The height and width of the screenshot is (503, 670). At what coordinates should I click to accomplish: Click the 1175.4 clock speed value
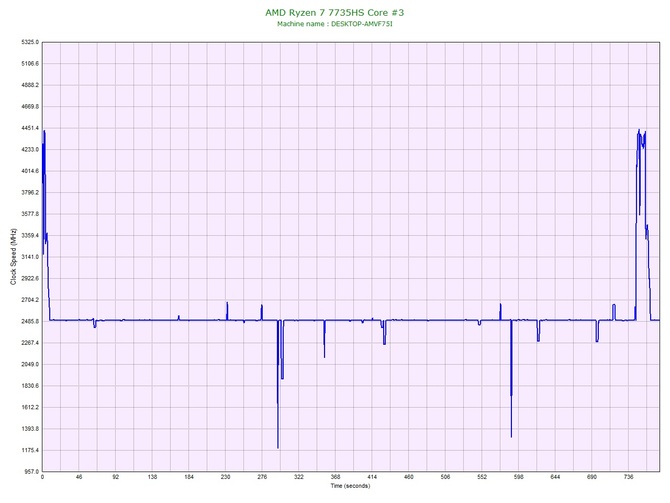(x=30, y=450)
